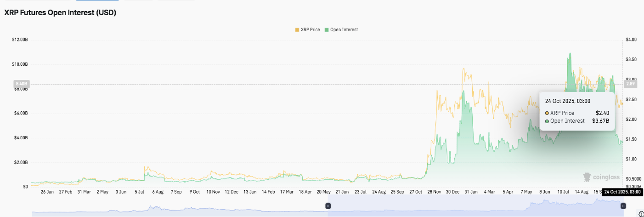Click the 28 Nov date on the x-axis
Viewport: 644px width, 217px height.
pyautogui.click(x=434, y=192)
